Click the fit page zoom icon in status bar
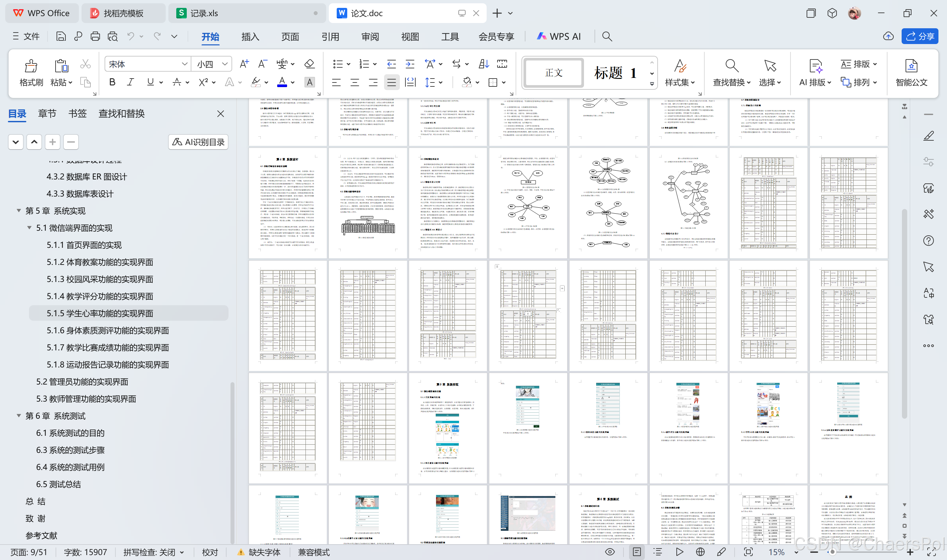The image size is (947, 560). click(x=748, y=552)
